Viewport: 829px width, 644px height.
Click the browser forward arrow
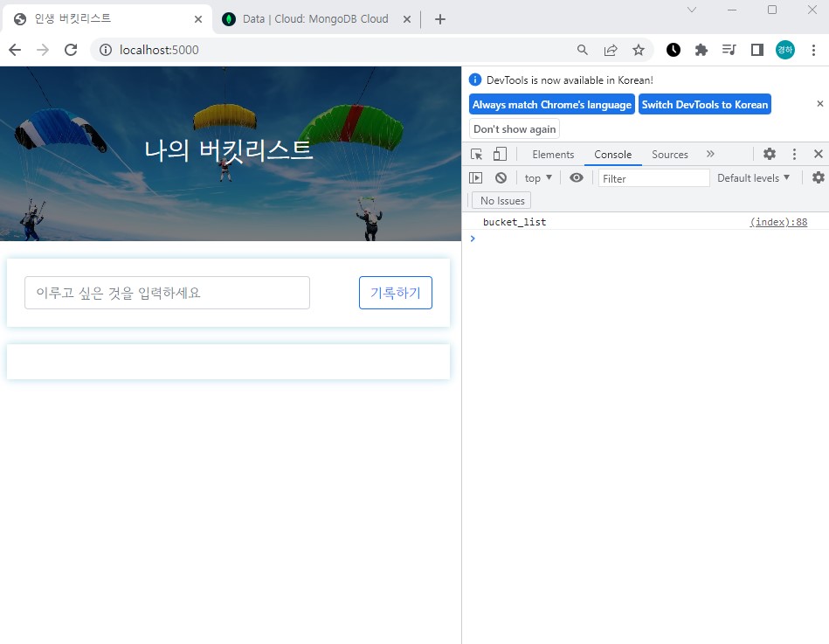43,50
